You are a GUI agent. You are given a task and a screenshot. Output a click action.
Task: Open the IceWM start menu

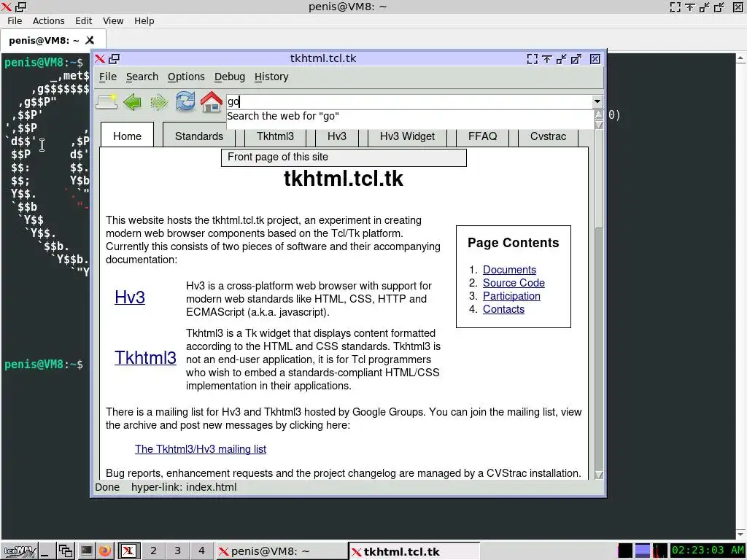(18, 551)
